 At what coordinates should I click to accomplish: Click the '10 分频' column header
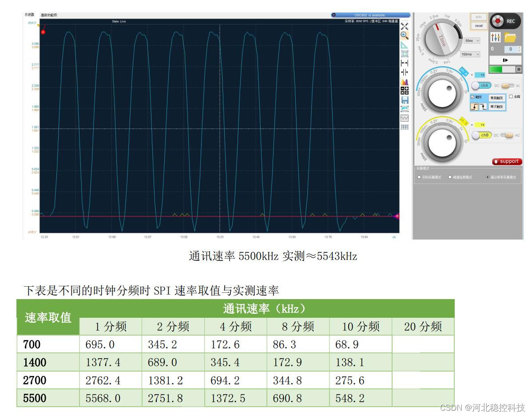pyautogui.click(x=361, y=327)
